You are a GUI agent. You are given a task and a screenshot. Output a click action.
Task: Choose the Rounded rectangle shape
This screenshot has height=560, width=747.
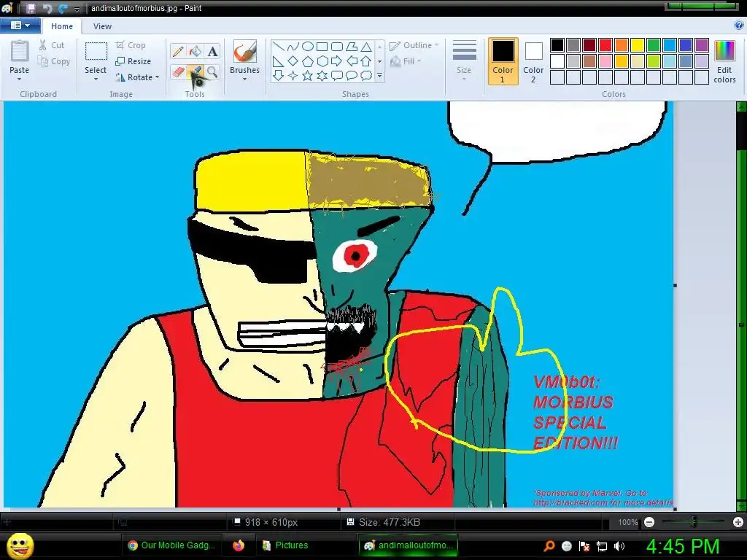tap(337, 47)
